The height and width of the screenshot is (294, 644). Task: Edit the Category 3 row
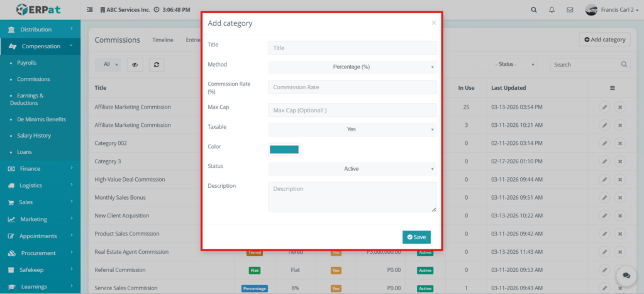click(x=604, y=161)
